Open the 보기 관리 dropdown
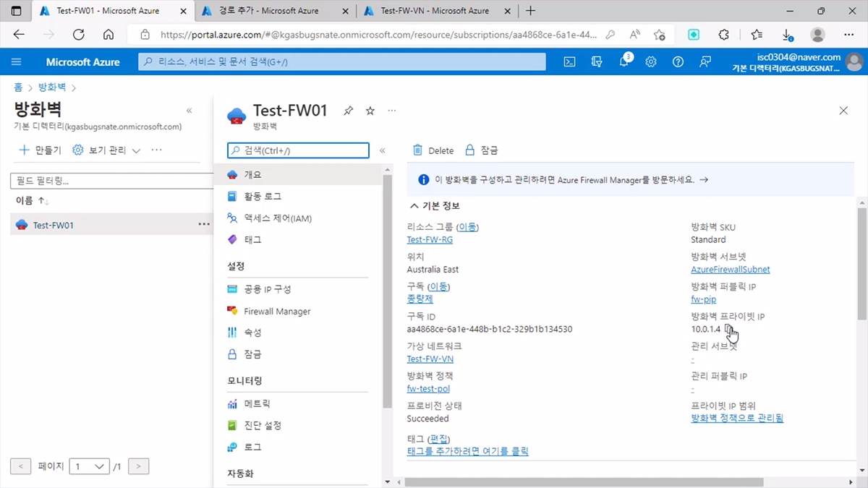This screenshot has width=868, height=488. [x=107, y=150]
